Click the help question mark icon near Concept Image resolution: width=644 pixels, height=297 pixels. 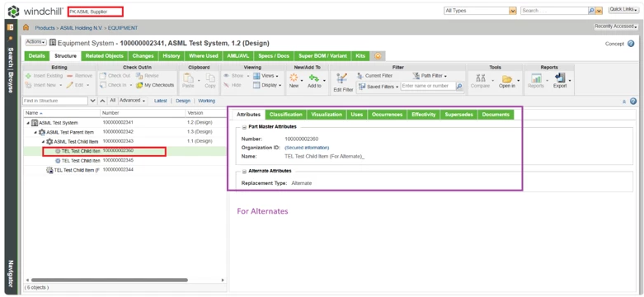tap(632, 44)
